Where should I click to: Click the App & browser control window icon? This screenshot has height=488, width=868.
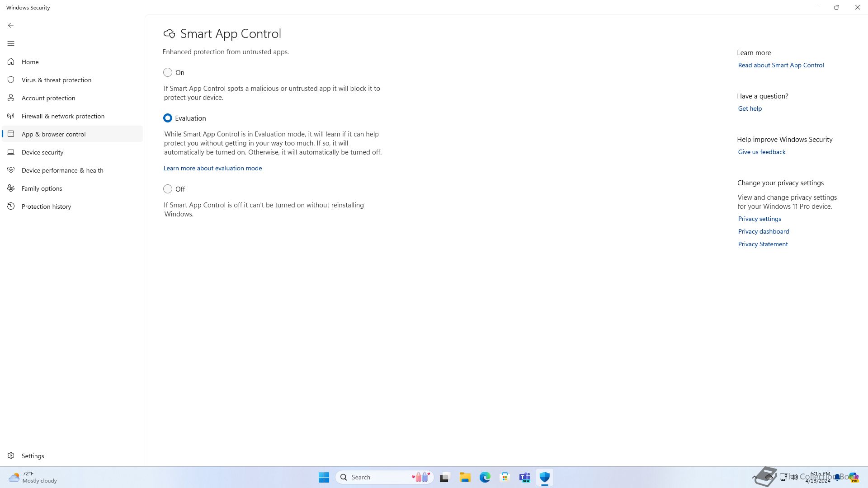[11, 134]
